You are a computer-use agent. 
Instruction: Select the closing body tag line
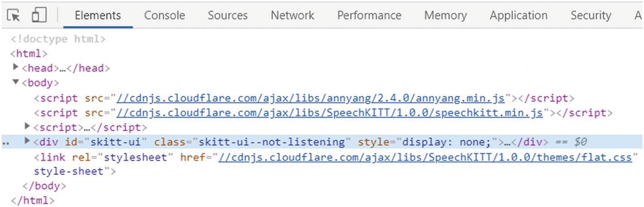(x=44, y=186)
